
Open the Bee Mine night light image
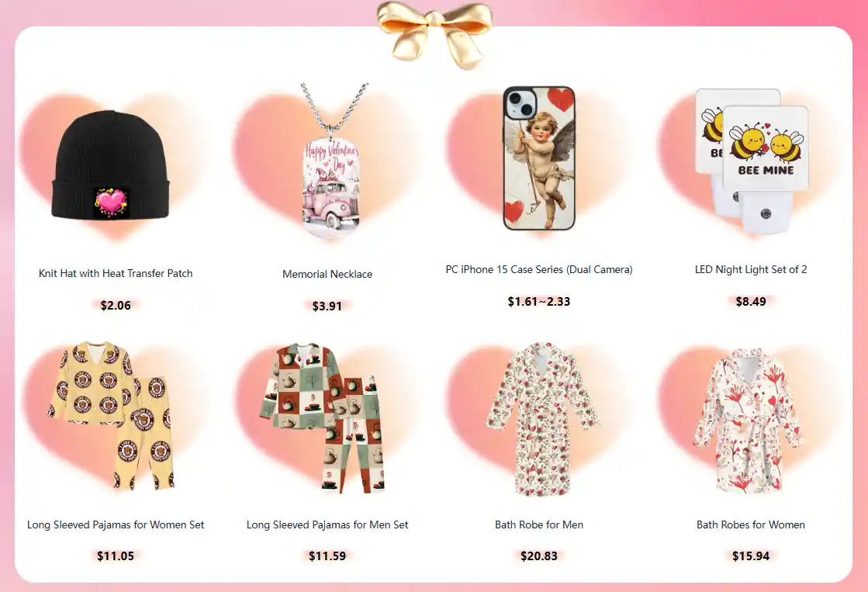click(x=752, y=161)
